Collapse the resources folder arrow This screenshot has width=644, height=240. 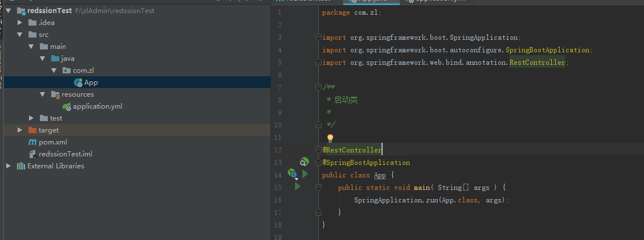pyautogui.click(x=43, y=94)
